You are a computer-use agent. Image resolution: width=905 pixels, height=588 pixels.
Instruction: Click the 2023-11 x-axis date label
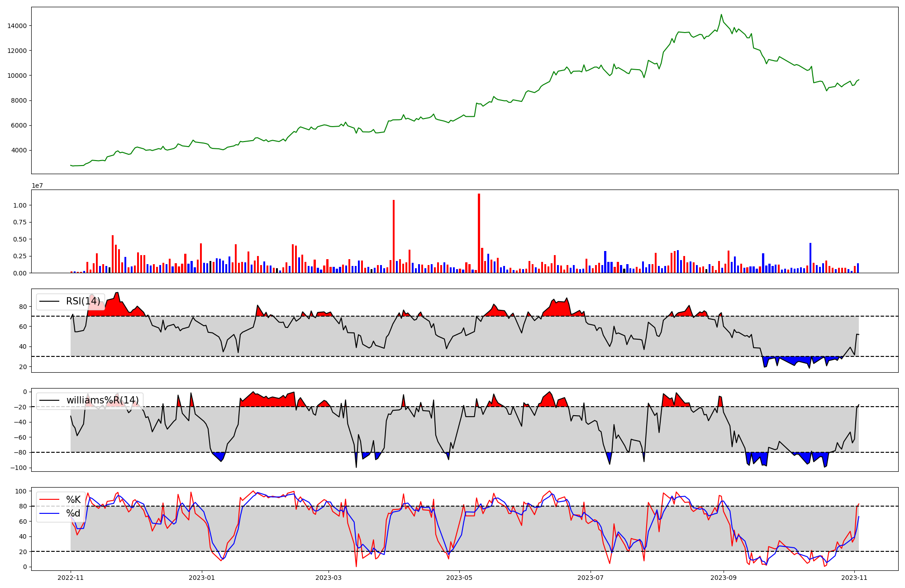[x=854, y=578]
